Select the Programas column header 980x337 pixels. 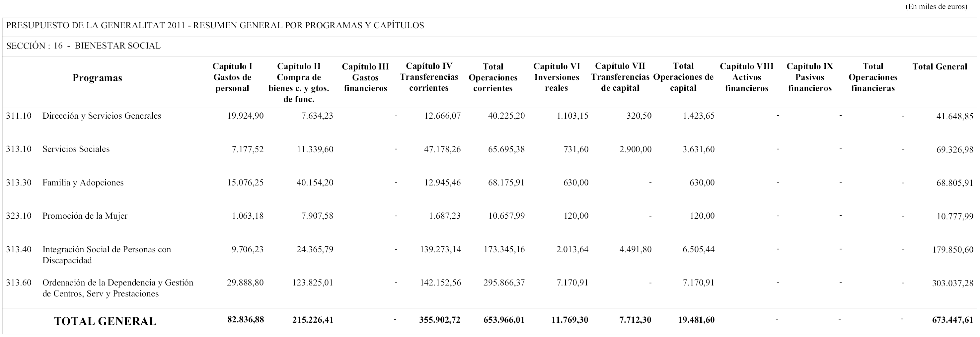97,78
